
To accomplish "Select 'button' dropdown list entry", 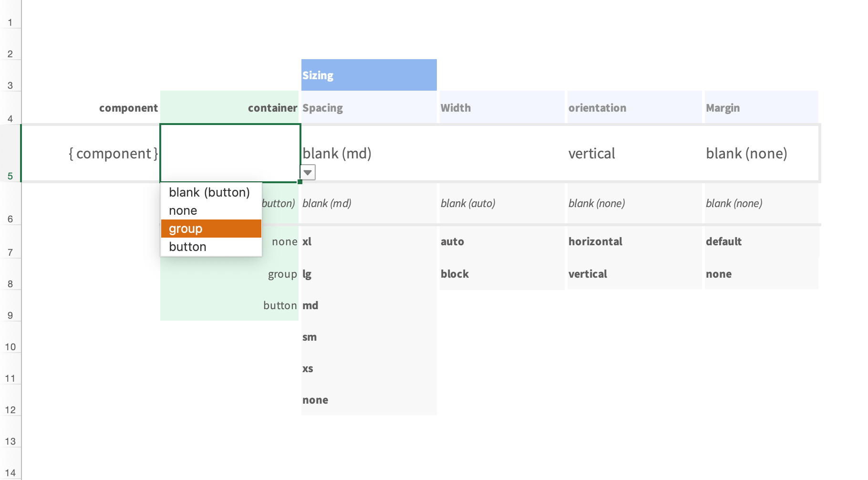I will coord(211,247).
